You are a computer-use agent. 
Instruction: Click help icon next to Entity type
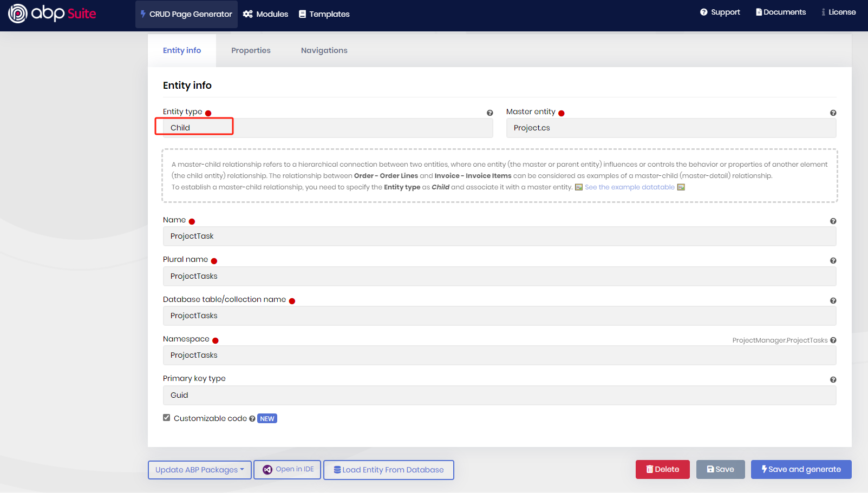(x=490, y=113)
